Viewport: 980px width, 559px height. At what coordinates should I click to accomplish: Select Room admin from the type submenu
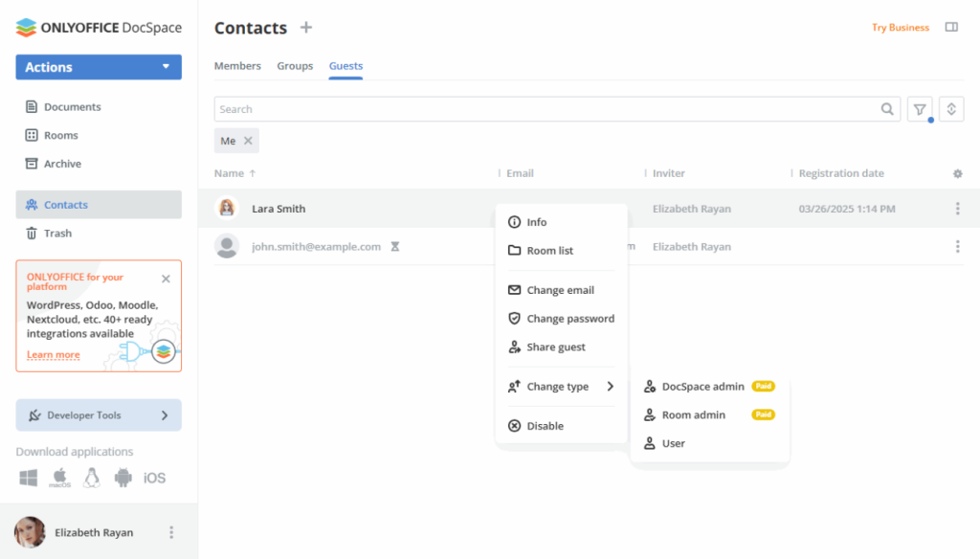pos(694,414)
